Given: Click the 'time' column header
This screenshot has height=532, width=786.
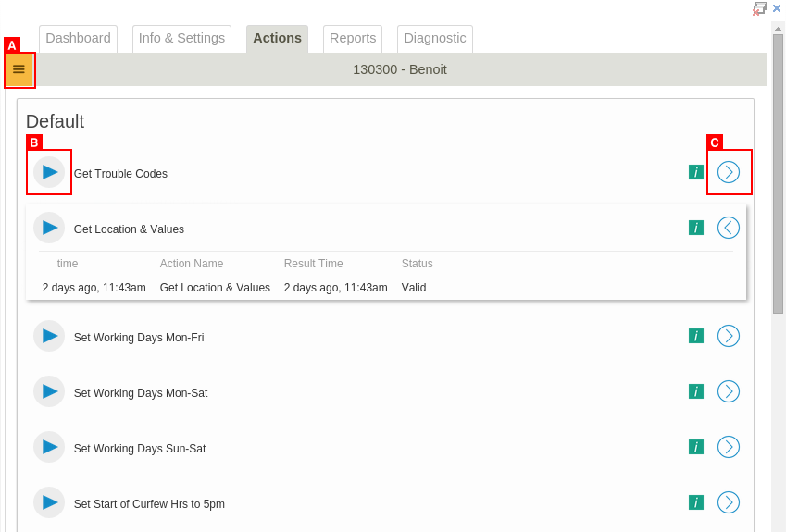Looking at the screenshot, I should pos(68,264).
